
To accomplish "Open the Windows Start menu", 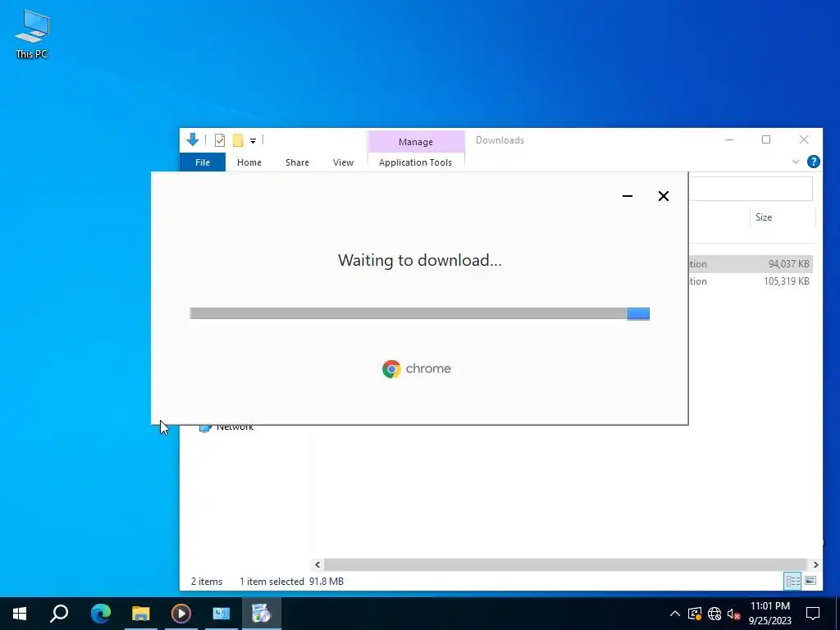I will [x=20, y=614].
